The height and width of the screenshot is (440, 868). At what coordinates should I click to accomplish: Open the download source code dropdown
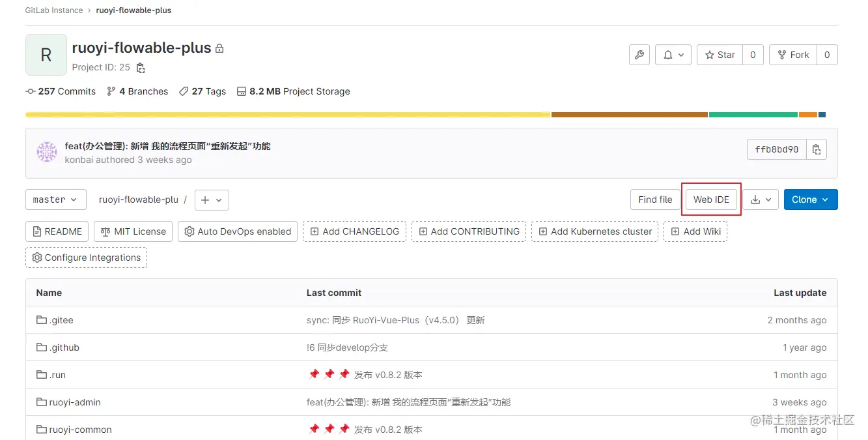761,199
